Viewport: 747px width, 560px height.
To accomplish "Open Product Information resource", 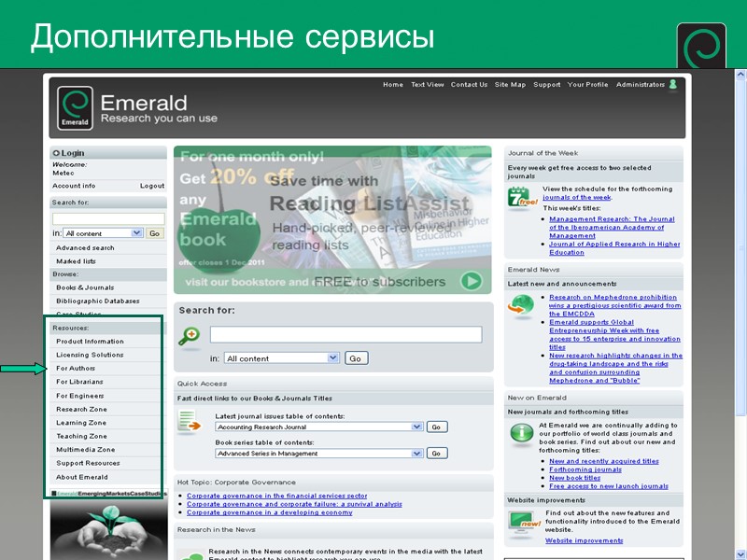I will tap(90, 342).
